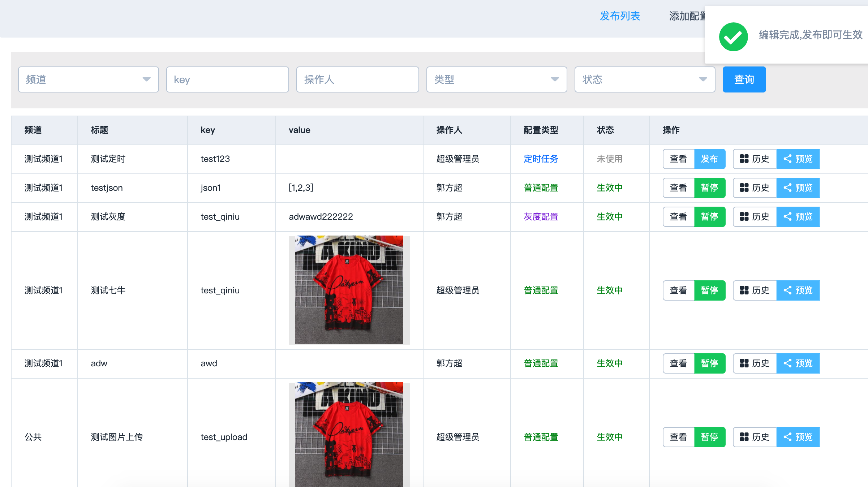868x487 pixels.
Task: Expand the 类型 type dropdown
Action: point(497,79)
